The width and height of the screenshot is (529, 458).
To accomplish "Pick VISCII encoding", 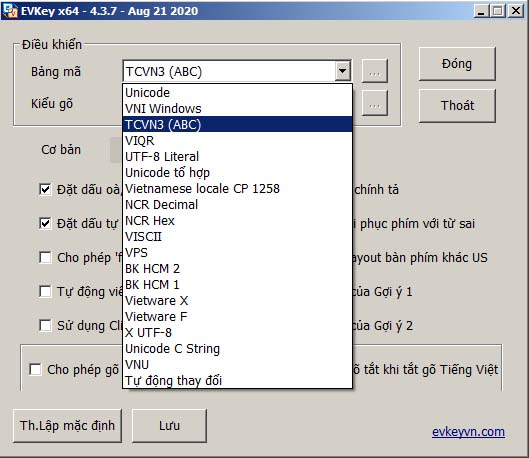I will click(x=238, y=236).
